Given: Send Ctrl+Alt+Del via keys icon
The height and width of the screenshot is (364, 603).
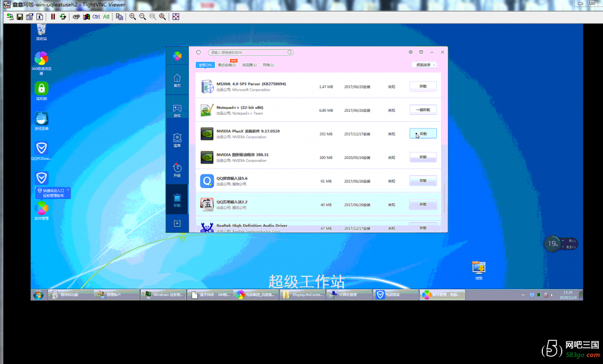Looking at the screenshot, I should click(x=76, y=16).
